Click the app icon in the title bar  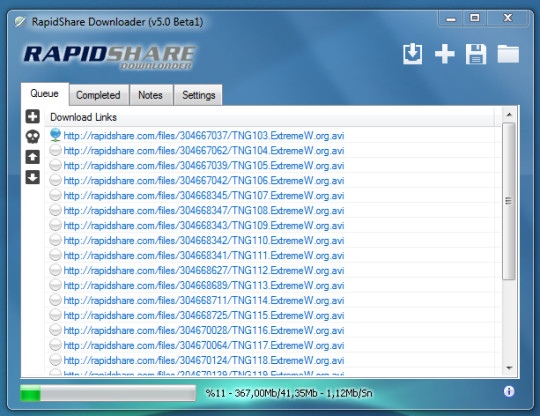(x=20, y=22)
